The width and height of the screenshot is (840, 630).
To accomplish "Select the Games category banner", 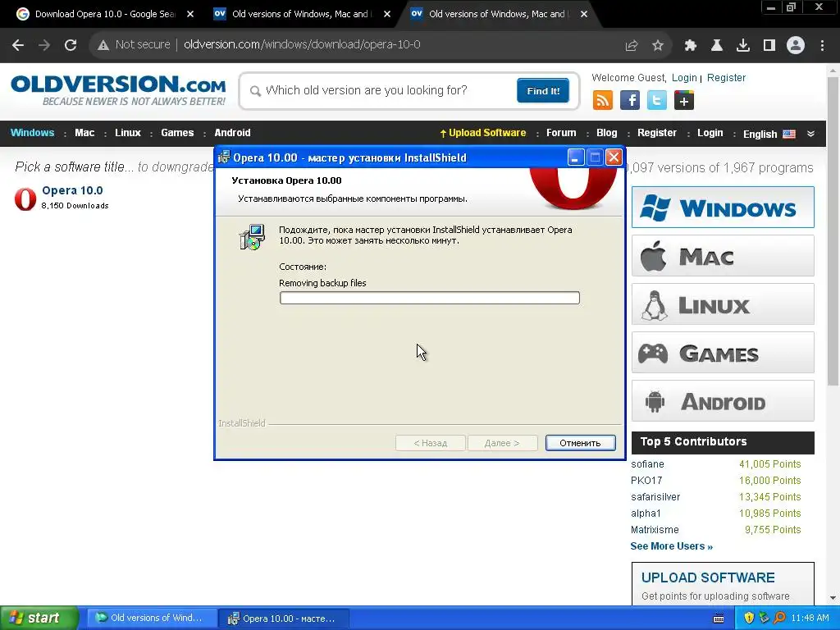I will click(723, 353).
